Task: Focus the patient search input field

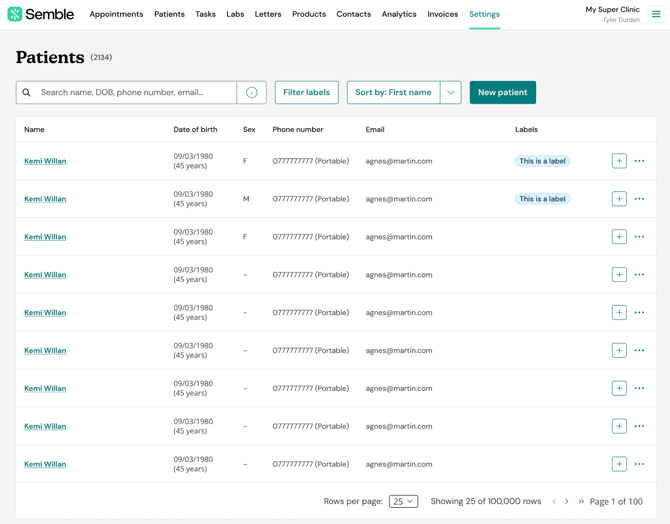Action: pos(135,93)
